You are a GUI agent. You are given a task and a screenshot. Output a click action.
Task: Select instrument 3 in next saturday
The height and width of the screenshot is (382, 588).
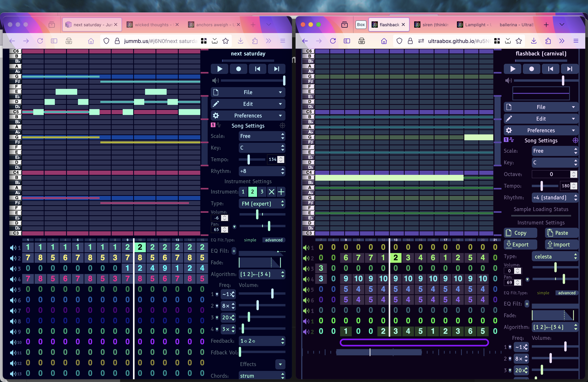(262, 192)
